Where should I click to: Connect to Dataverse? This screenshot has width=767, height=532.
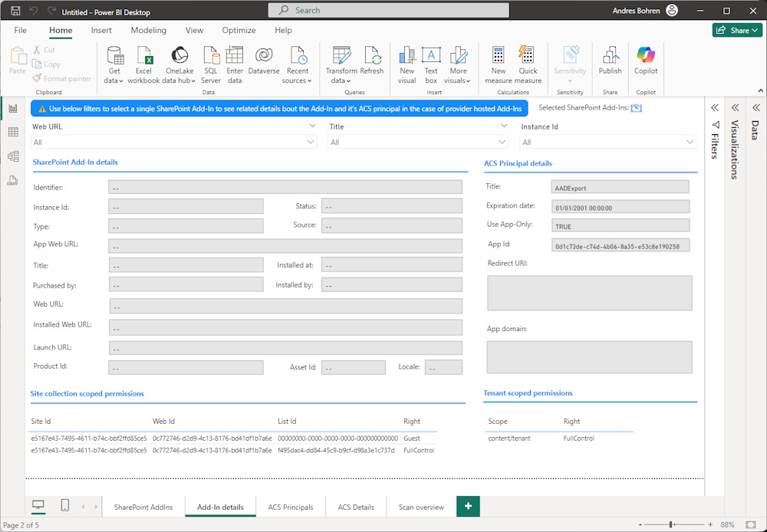click(264, 61)
